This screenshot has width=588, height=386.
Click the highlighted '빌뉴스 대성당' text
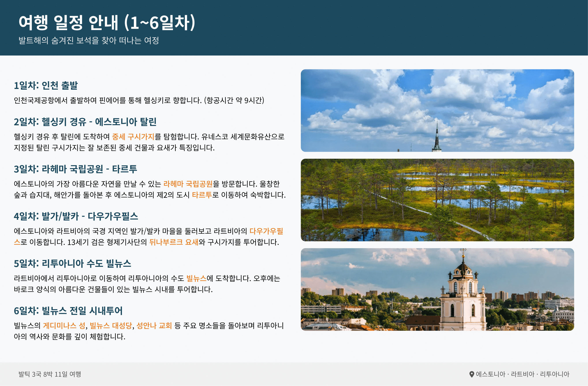(111, 325)
